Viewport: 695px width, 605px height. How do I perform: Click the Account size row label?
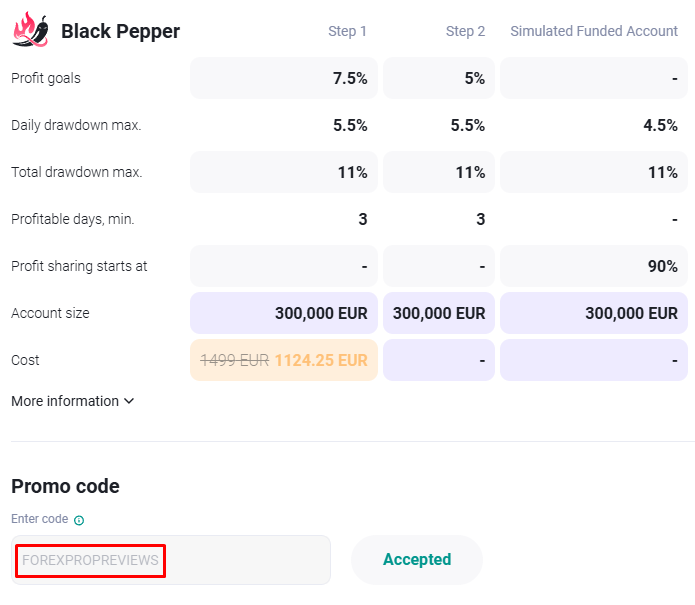point(50,313)
